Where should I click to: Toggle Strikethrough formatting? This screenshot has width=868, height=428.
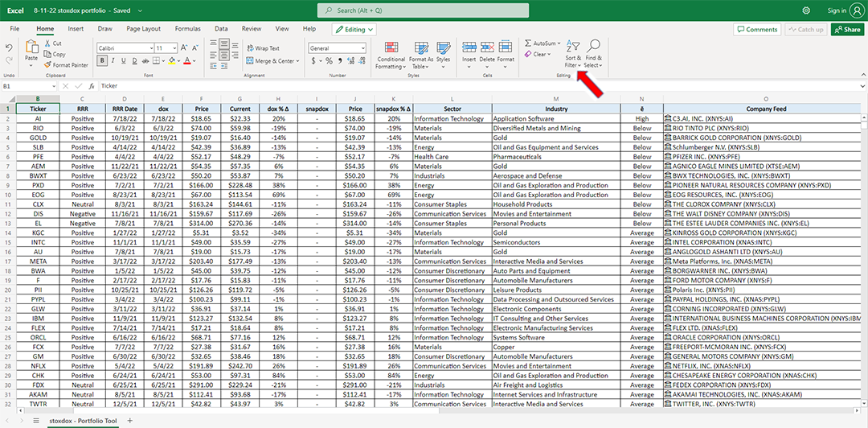(145, 61)
